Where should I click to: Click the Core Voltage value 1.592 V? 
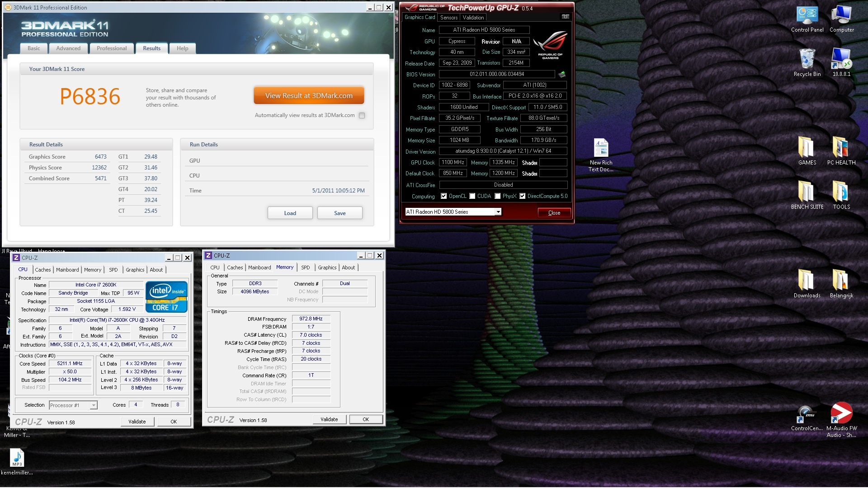pyautogui.click(x=127, y=310)
